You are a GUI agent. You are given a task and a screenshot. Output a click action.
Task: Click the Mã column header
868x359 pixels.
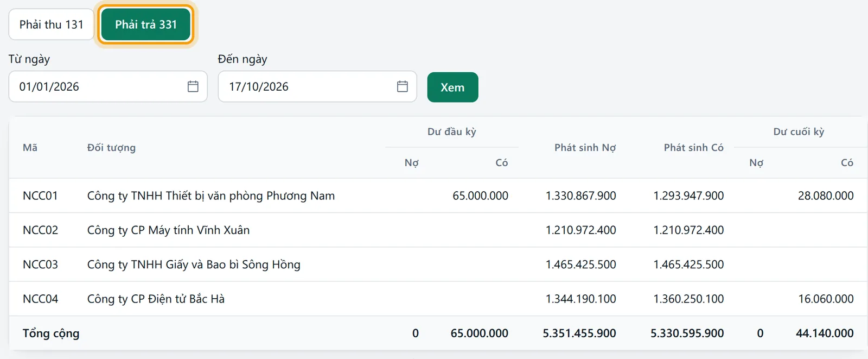point(30,148)
